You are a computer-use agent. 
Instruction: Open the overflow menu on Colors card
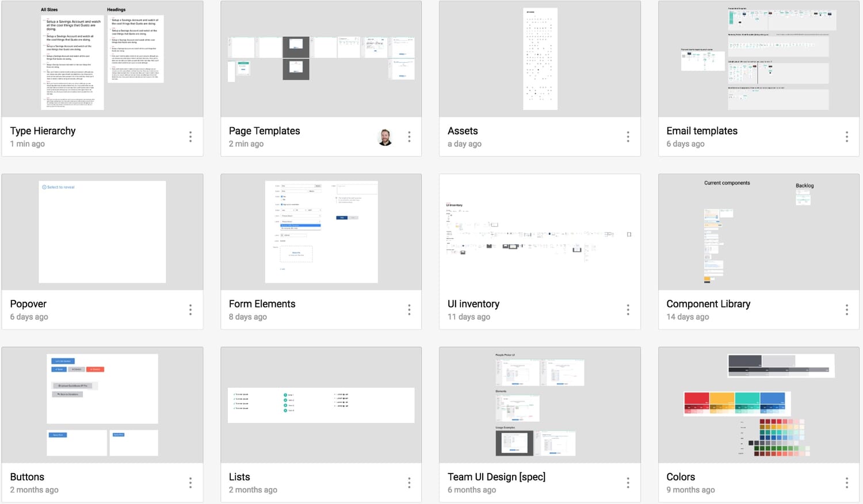pyautogui.click(x=846, y=483)
